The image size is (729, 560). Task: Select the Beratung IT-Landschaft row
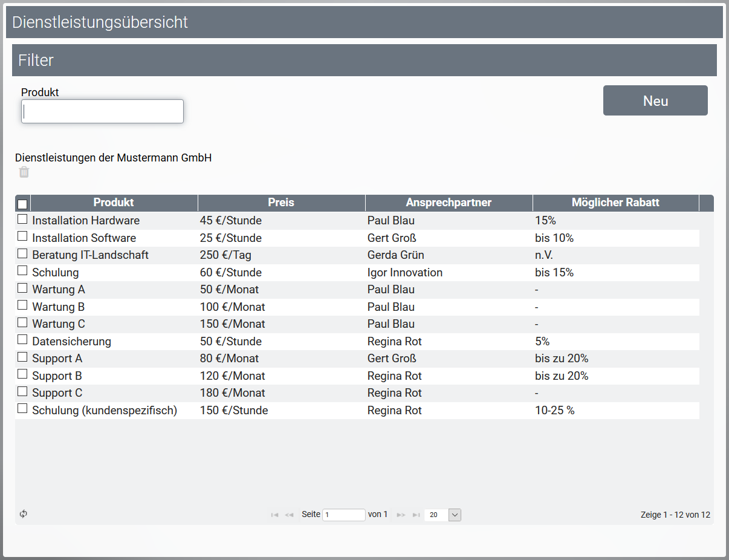point(90,255)
